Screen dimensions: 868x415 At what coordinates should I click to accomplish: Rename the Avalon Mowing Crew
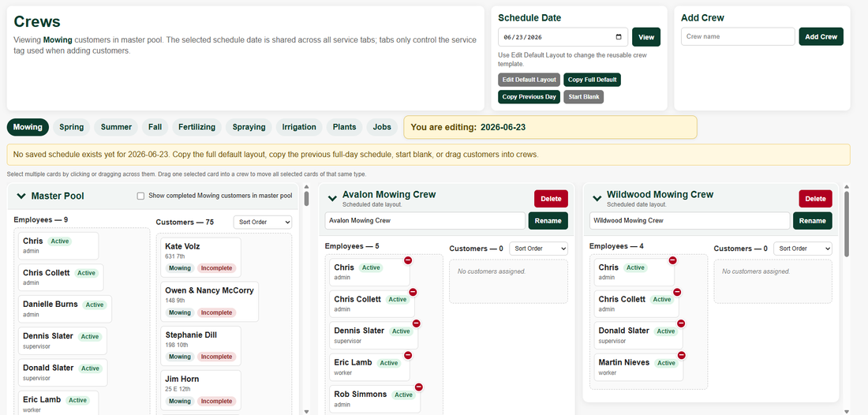[x=548, y=220]
